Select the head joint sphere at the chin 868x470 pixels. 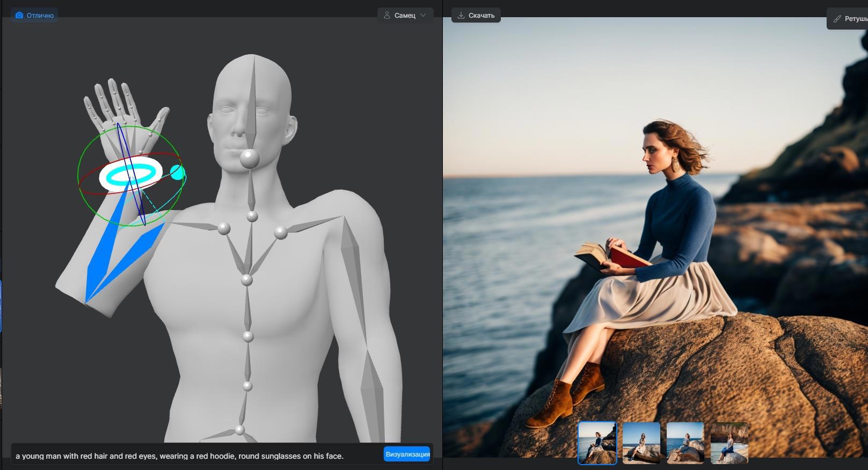(x=249, y=158)
